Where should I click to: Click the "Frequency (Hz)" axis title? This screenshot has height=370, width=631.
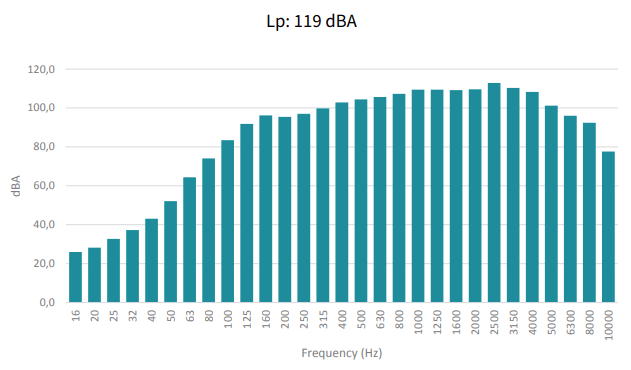342,353
